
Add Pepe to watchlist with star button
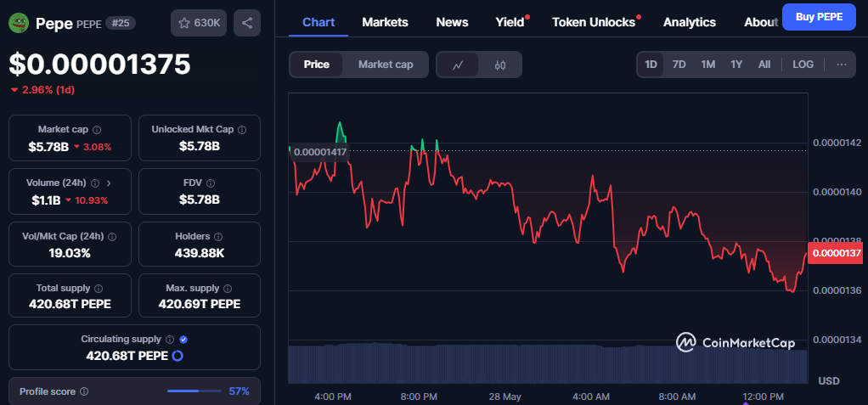(x=199, y=23)
